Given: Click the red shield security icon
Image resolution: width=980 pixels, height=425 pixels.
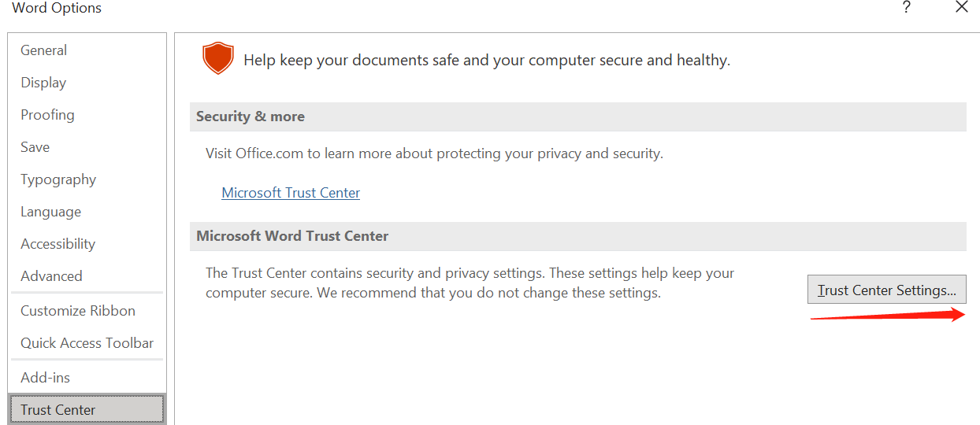Looking at the screenshot, I should point(218,58).
